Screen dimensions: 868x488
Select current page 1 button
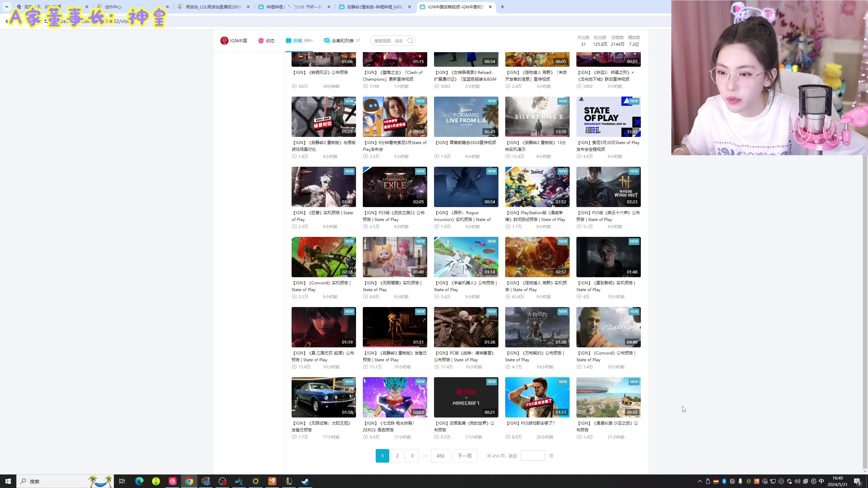tap(382, 456)
